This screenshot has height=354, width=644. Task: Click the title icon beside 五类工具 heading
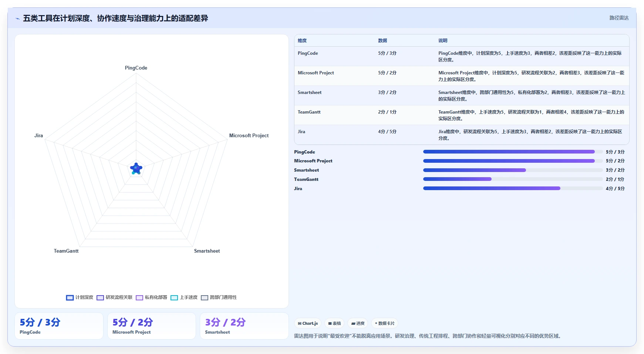[x=17, y=18]
